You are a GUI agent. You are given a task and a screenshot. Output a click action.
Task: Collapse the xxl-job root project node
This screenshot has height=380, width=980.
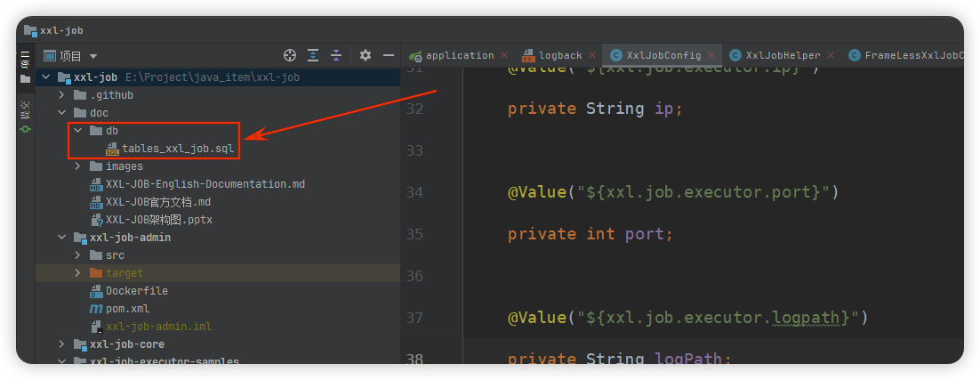45,77
